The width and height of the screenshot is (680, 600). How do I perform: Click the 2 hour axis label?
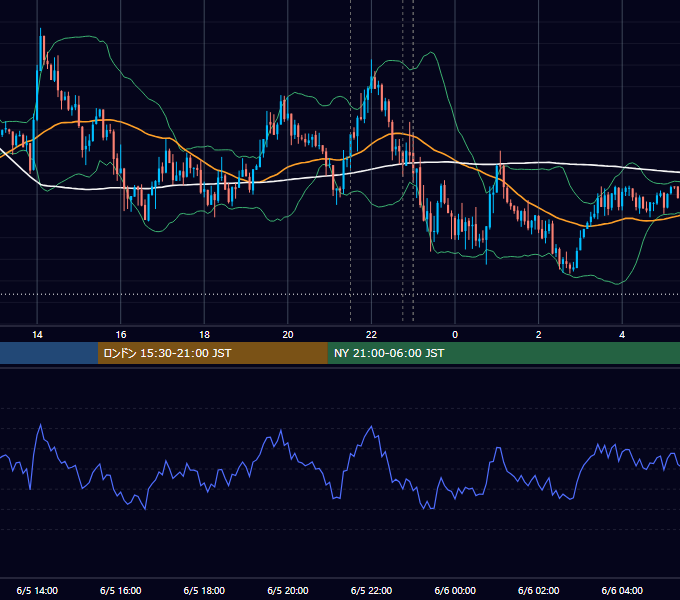[539, 335]
